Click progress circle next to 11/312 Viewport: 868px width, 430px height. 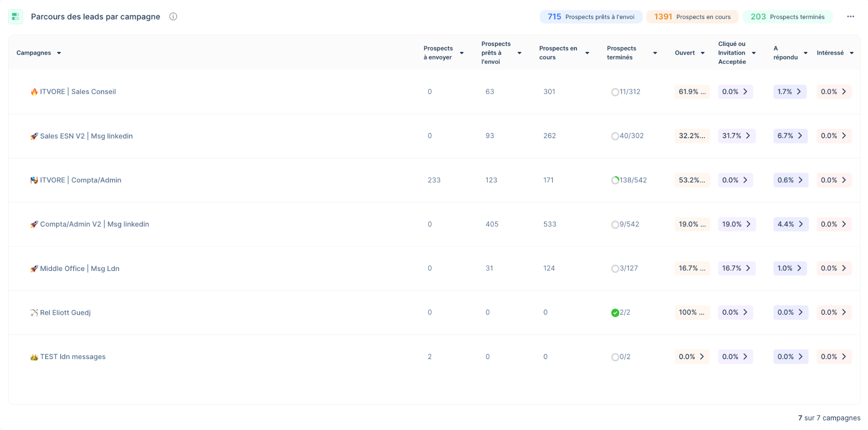(x=615, y=92)
